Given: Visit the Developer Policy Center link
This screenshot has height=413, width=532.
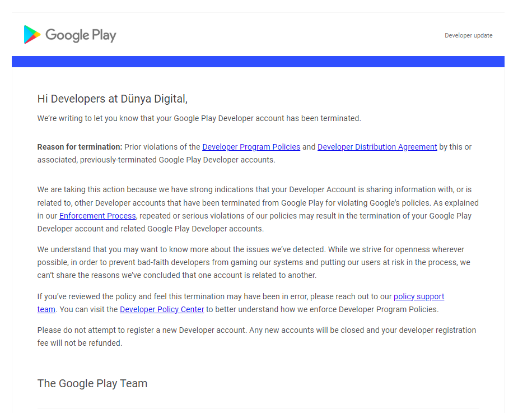Looking at the screenshot, I should tap(162, 309).
